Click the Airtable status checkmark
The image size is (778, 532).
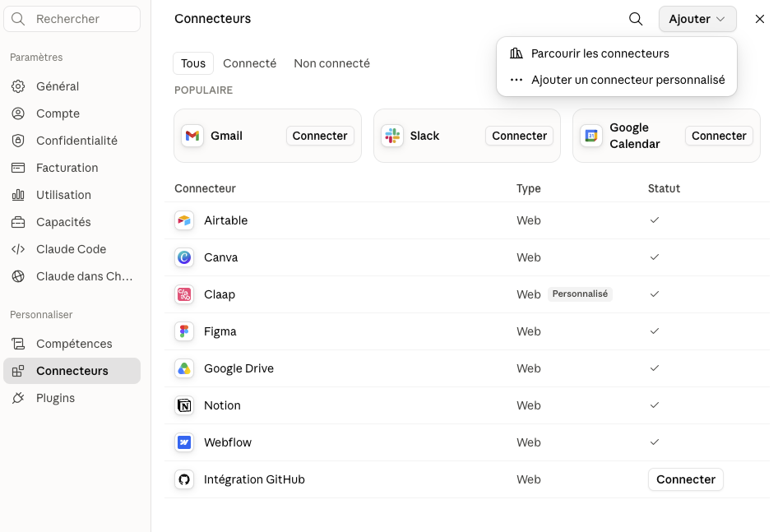click(655, 220)
